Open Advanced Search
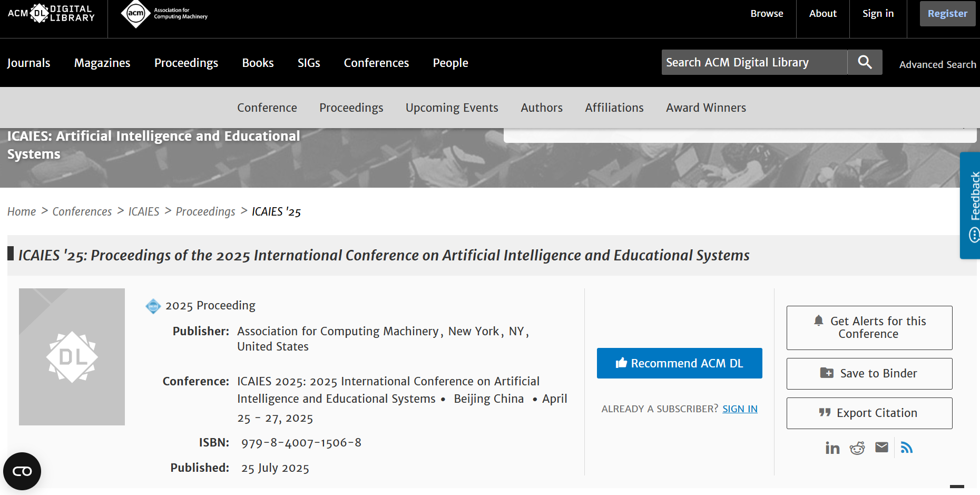The image size is (980, 495). coord(937,64)
